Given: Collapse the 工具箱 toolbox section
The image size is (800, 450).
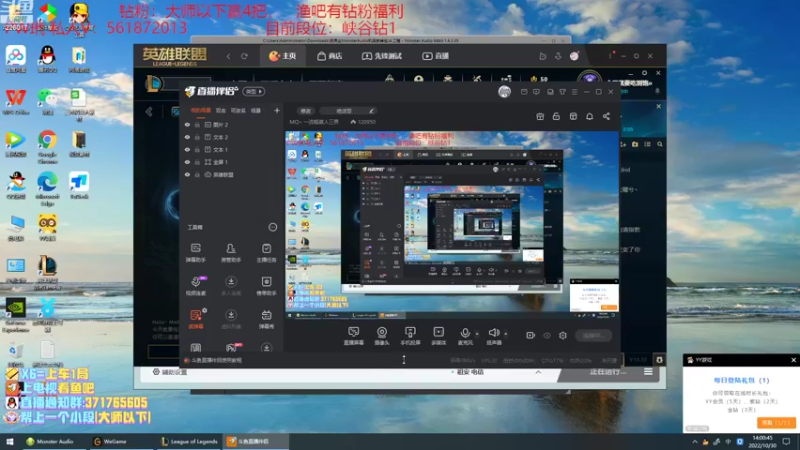Looking at the screenshot, I should point(272,227).
